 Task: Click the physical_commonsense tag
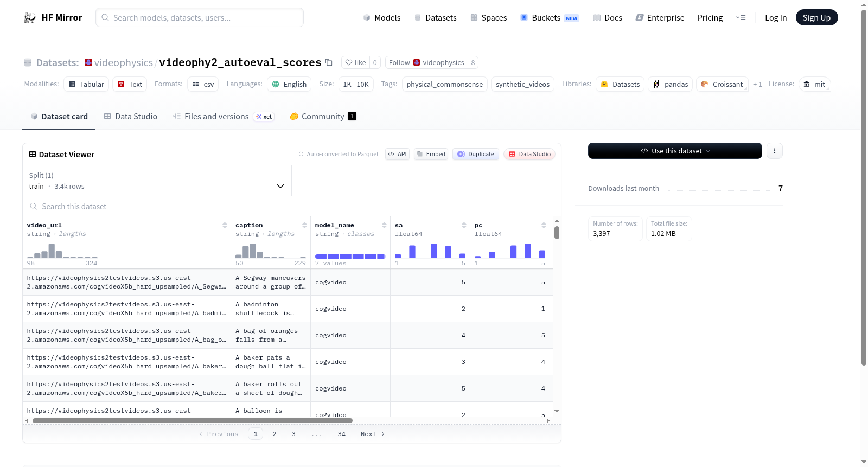444,84
